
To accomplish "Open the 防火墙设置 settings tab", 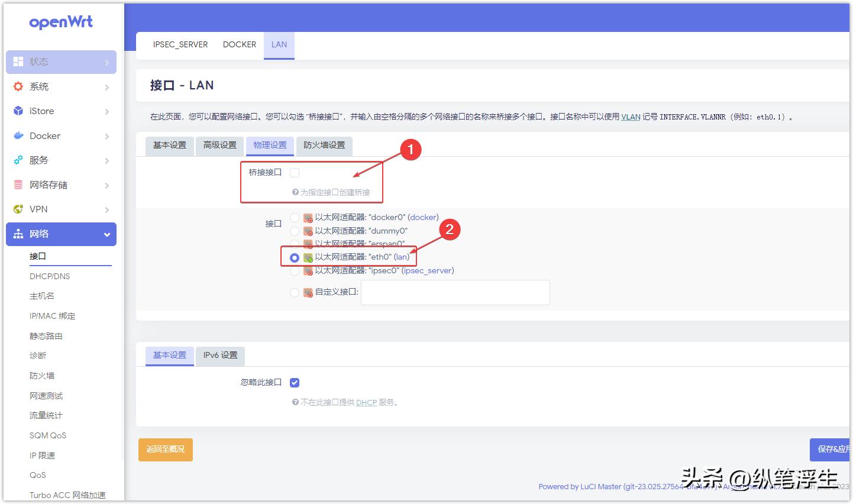I will point(324,146).
